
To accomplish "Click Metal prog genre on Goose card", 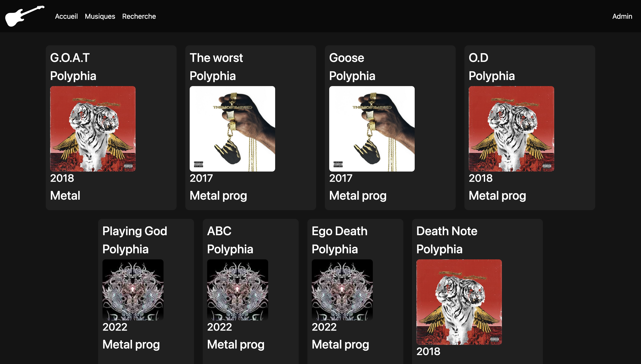I will click(358, 196).
